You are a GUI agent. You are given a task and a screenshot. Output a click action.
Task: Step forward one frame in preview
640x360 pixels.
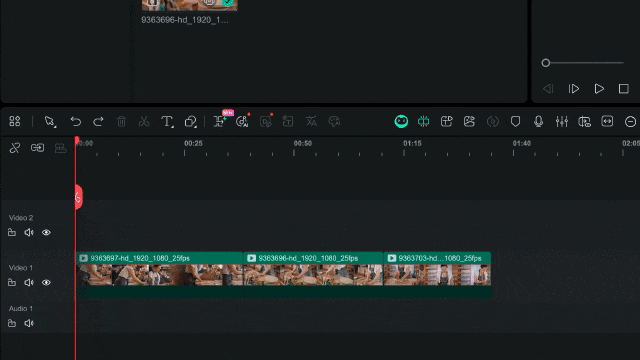pyautogui.click(x=574, y=89)
